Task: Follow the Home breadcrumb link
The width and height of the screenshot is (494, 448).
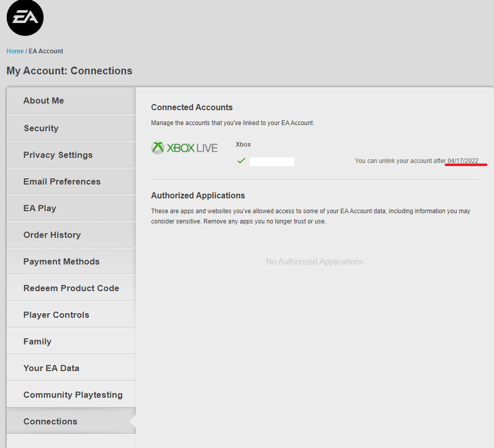Action: 15,51
